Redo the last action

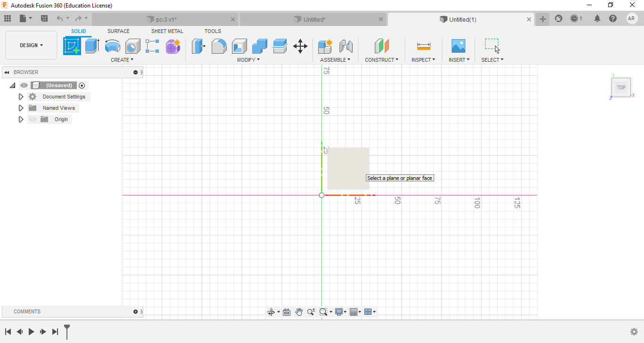point(78,18)
